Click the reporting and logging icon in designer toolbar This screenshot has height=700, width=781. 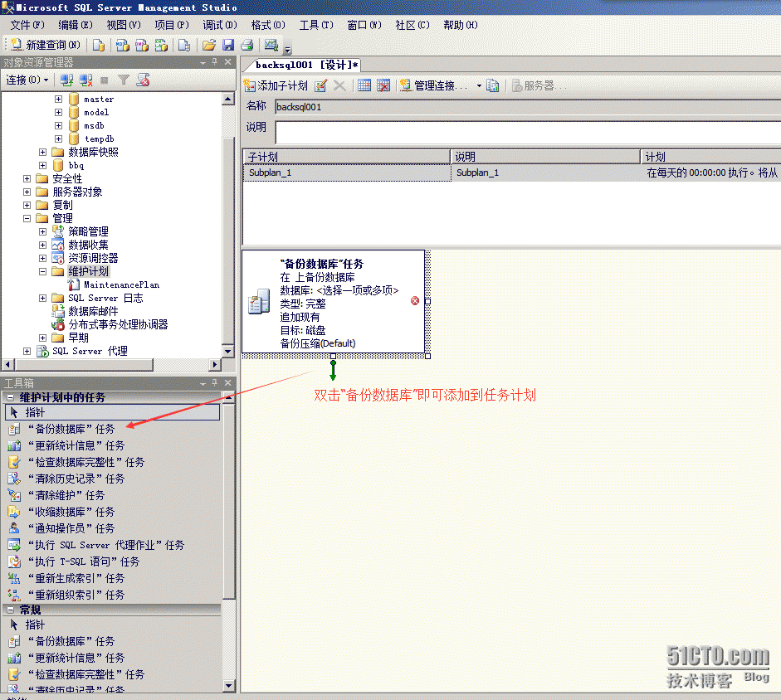click(x=493, y=85)
